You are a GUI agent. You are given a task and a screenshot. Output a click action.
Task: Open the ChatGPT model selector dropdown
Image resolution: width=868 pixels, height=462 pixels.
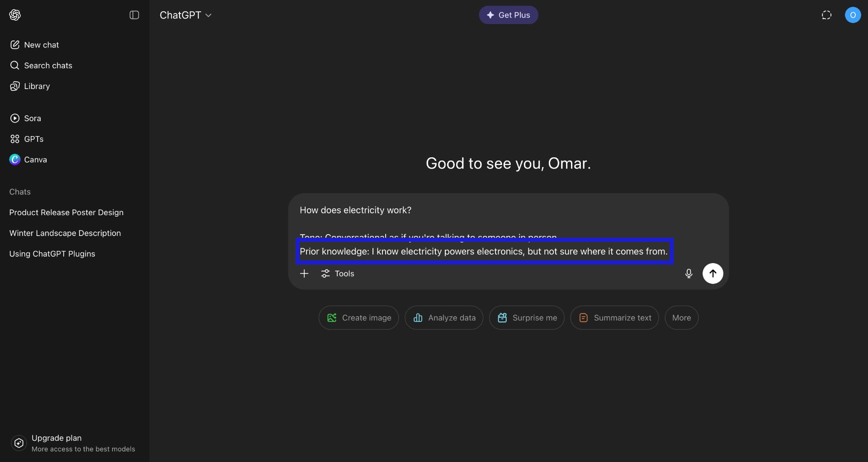tap(186, 15)
